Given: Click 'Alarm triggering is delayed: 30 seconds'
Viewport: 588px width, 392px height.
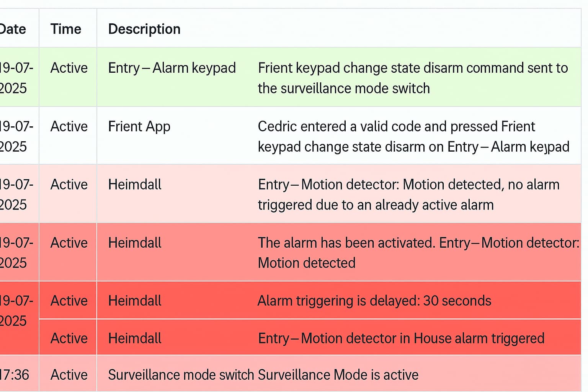Looking at the screenshot, I should point(374,301).
